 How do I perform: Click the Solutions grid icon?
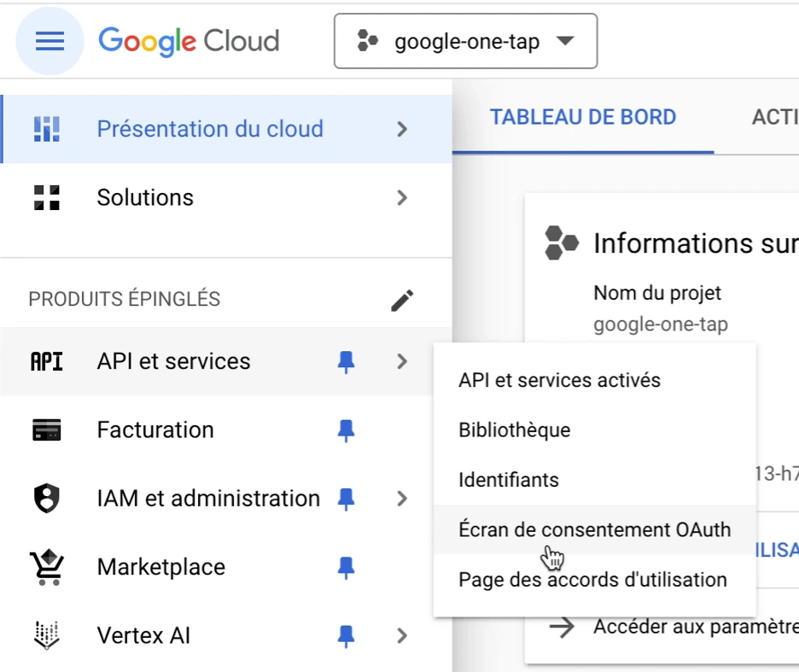pyautogui.click(x=47, y=197)
